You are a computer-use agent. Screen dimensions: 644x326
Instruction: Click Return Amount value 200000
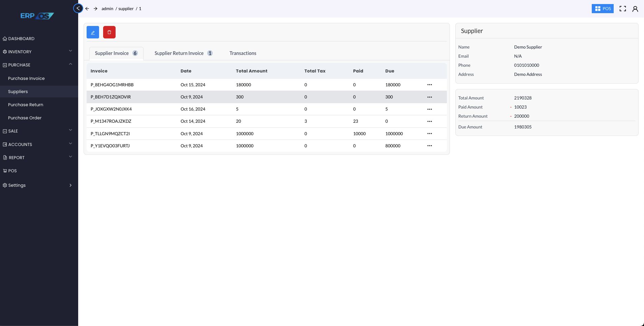point(522,116)
